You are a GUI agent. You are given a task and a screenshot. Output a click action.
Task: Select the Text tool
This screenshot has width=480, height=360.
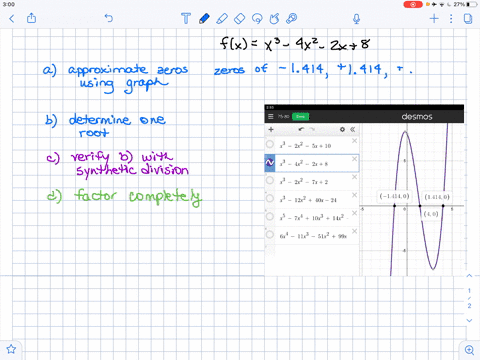(x=186, y=18)
